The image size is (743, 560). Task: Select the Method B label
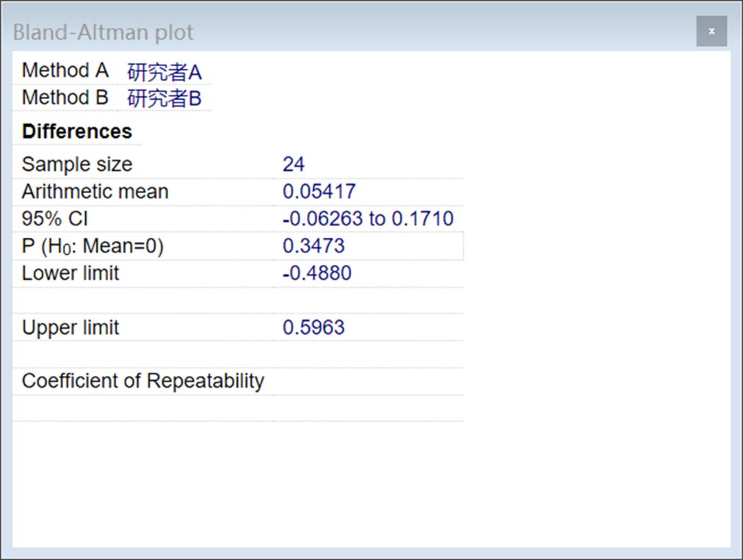[x=65, y=98]
